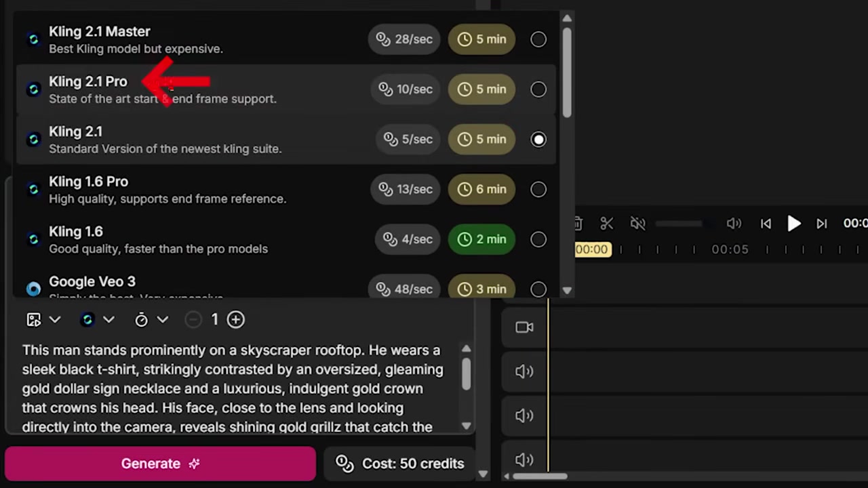Skip to next frame button
Image resolution: width=868 pixels, height=488 pixels.
coord(821,224)
